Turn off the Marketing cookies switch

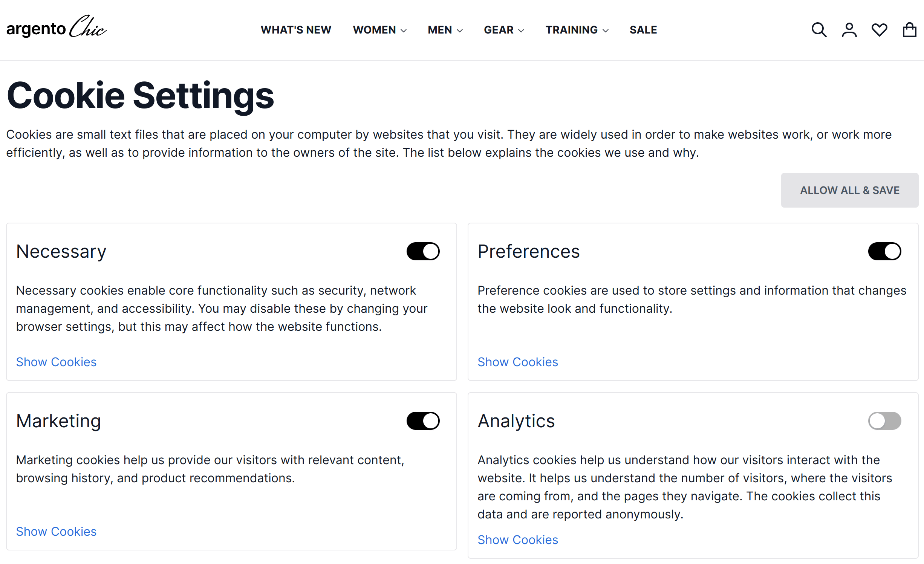tap(423, 421)
